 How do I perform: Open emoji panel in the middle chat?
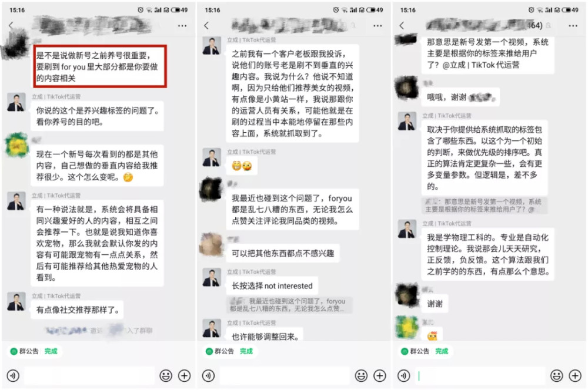coord(361,375)
